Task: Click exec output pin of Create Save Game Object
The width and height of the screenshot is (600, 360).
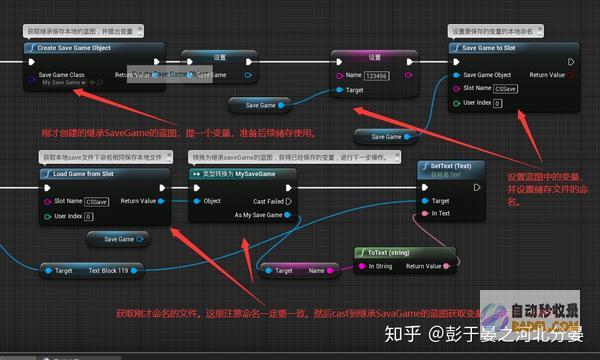Action: coord(157,62)
